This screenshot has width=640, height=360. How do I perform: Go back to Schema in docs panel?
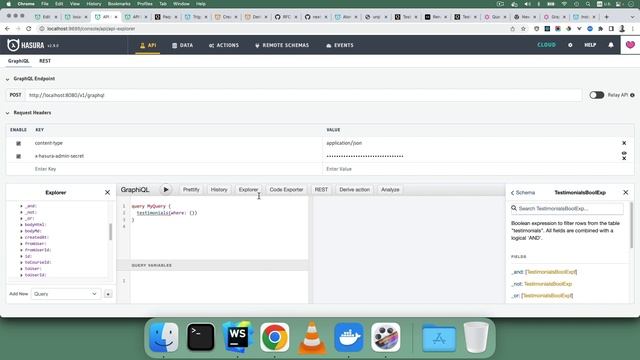(x=523, y=193)
